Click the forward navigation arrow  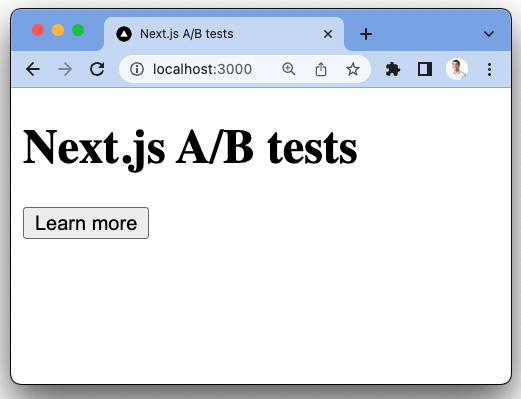coord(65,69)
